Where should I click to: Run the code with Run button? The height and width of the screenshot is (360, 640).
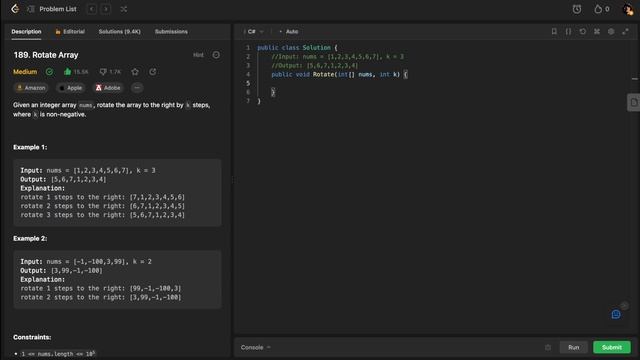click(x=573, y=347)
